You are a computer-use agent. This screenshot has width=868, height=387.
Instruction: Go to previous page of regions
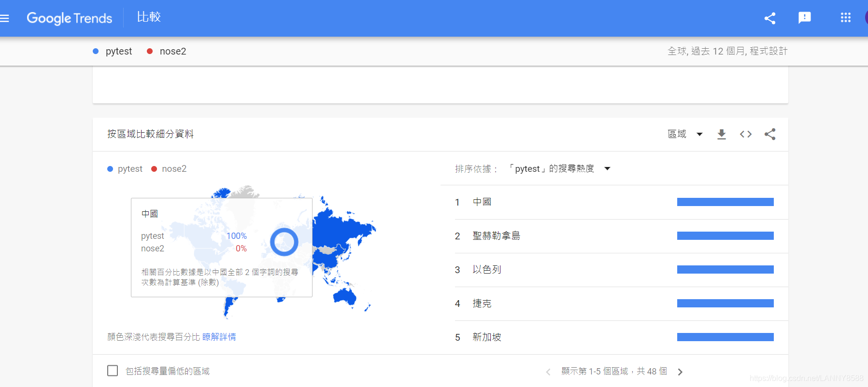pyautogui.click(x=548, y=372)
